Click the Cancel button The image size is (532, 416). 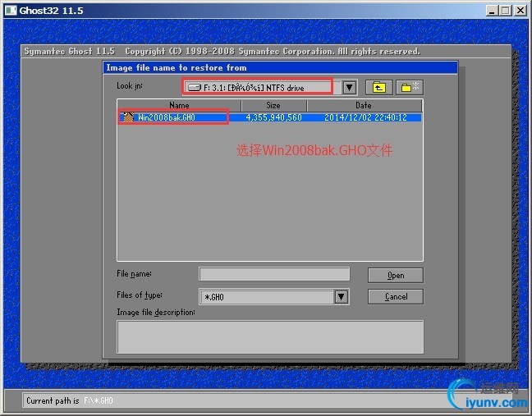click(x=395, y=296)
